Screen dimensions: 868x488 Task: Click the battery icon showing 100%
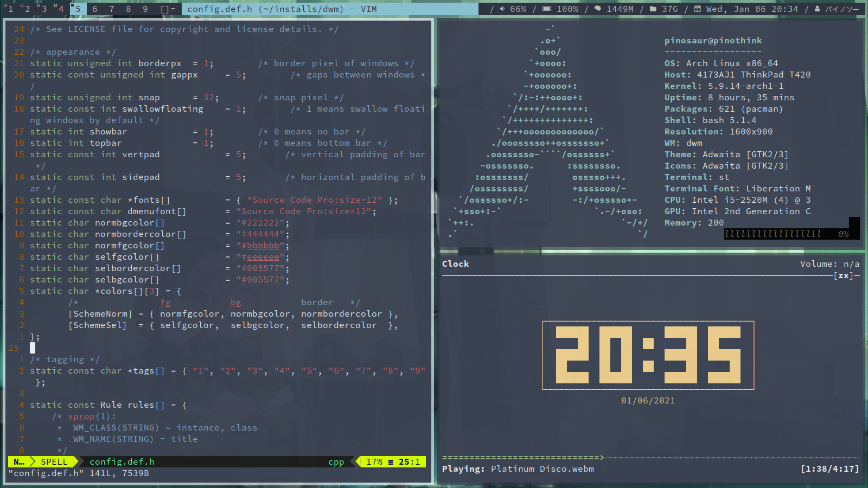pos(547,9)
